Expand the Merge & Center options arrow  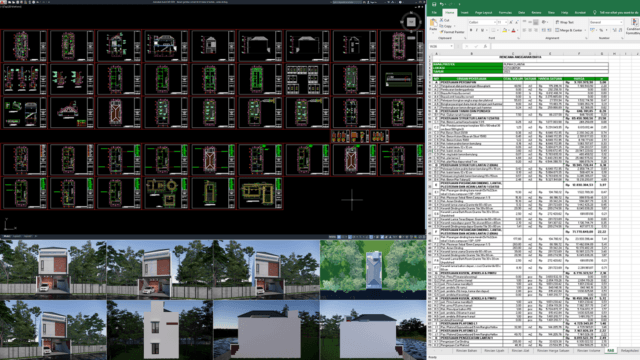pyautogui.click(x=585, y=30)
